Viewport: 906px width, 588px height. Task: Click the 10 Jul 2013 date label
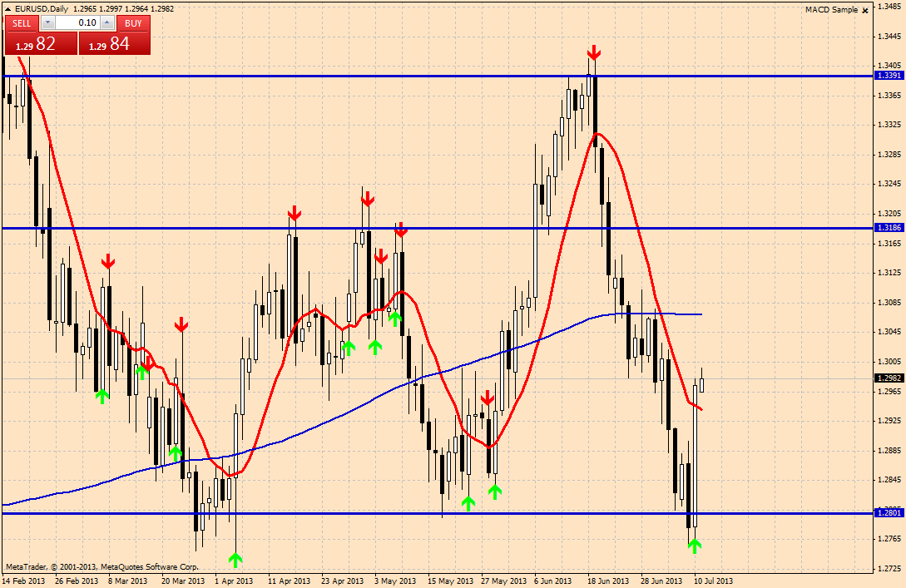point(714,581)
